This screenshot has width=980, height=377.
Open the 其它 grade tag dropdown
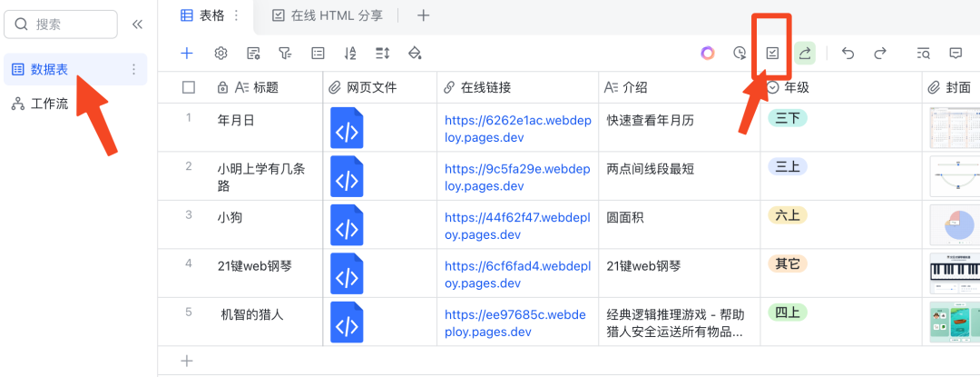pyautogui.click(x=788, y=263)
